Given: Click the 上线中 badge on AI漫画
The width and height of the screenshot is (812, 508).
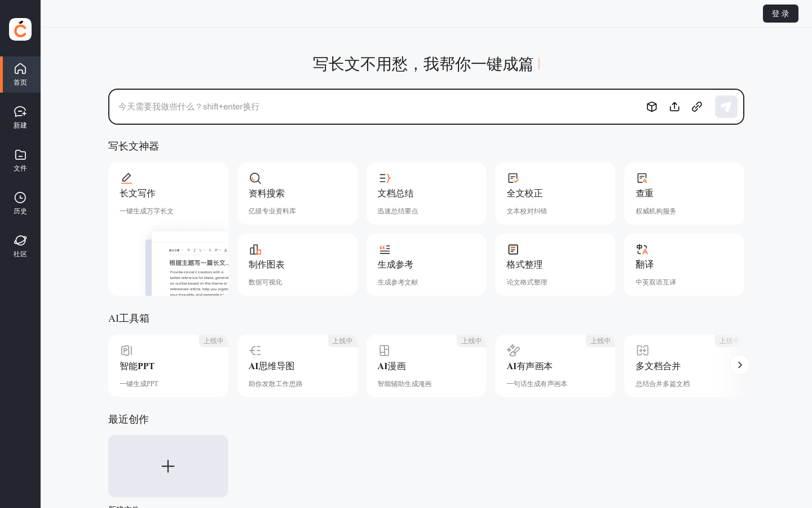Looking at the screenshot, I should pyautogui.click(x=471, y=341).
